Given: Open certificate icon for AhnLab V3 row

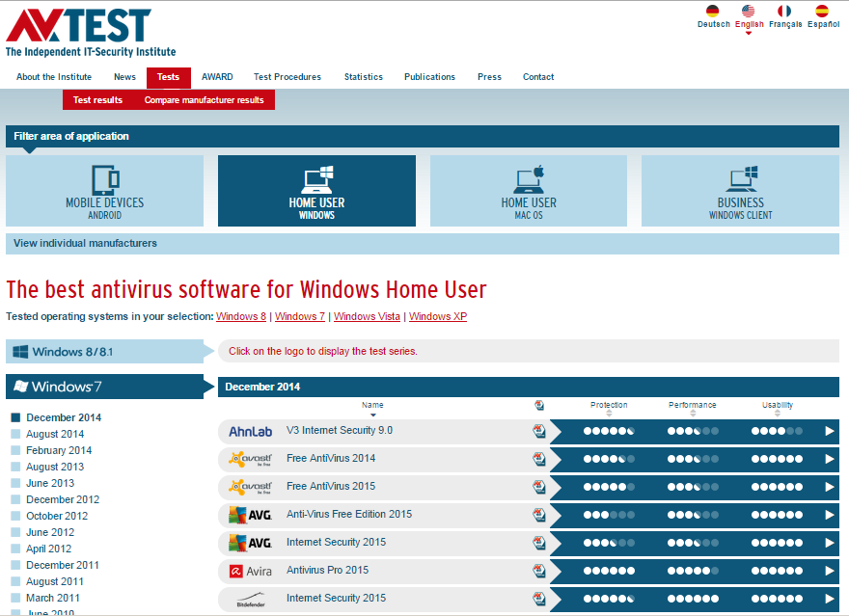Looking at the screenshot, I should tap(538, 431).
